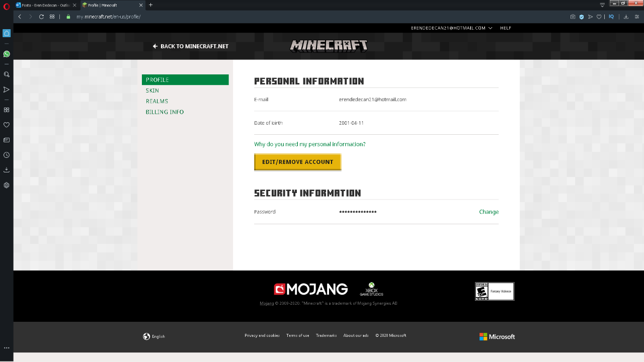Viewport: 644px width, 362px height.
Task: Open browsing history clock icon
Action: [x=7, y=155]
